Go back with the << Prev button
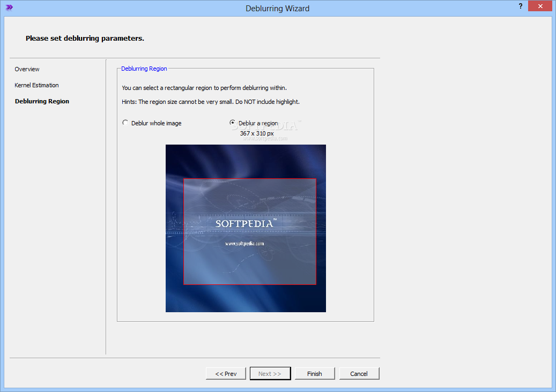Image resolution: width=556 pixels, height=392 pixels. (x=226, y=374)
